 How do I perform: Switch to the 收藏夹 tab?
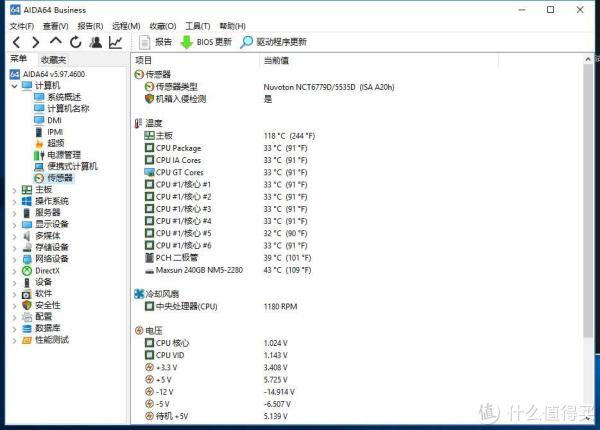click(54, 60)
